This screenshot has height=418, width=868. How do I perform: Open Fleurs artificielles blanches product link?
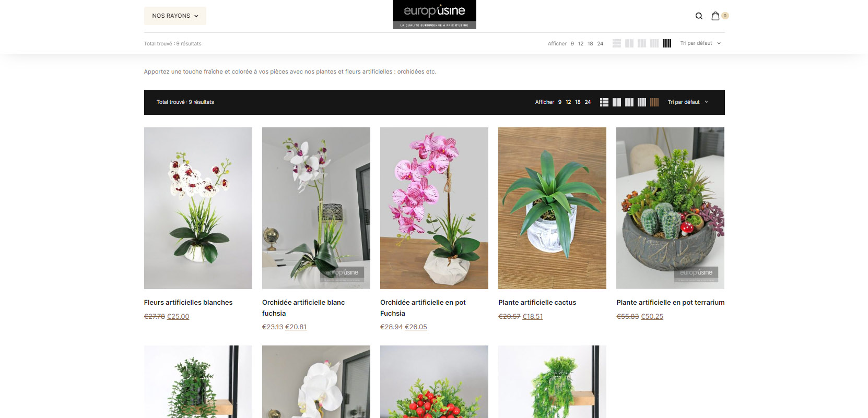(189, 302)
